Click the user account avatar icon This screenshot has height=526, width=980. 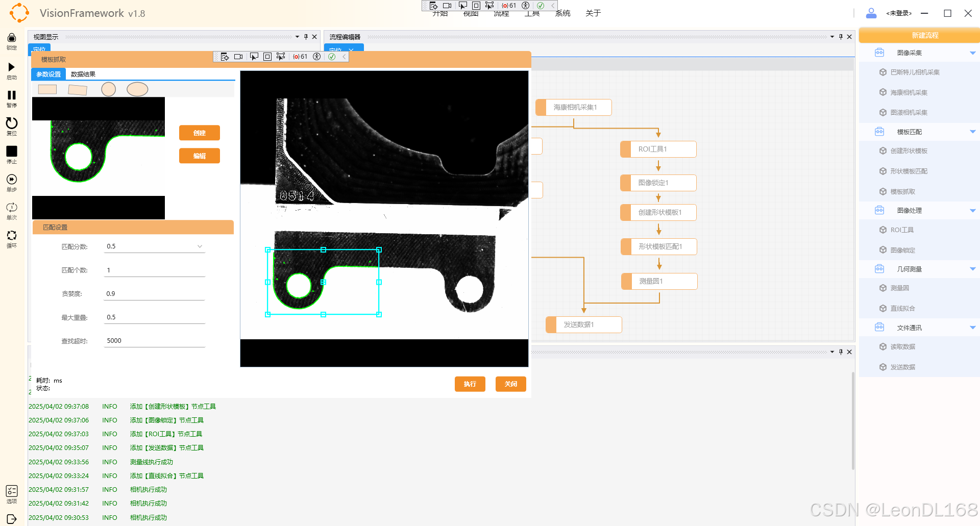(x=871, y=13)
